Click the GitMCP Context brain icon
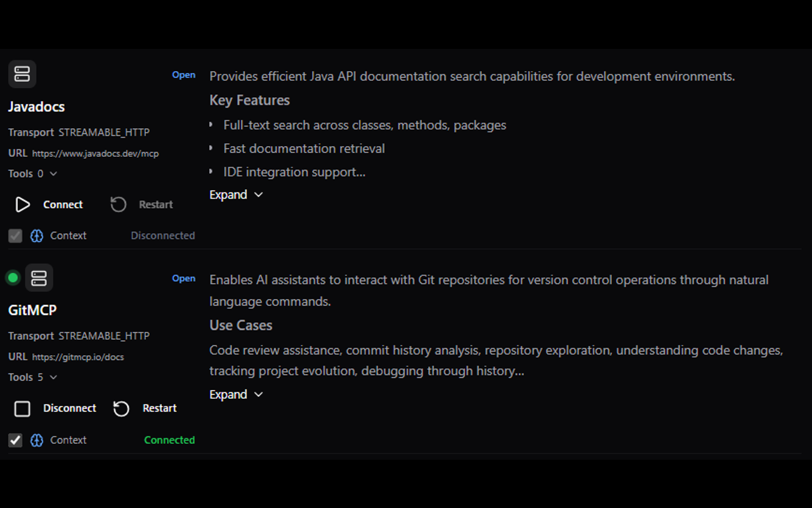This screenshot has height=508, width=812. (37, 440)
